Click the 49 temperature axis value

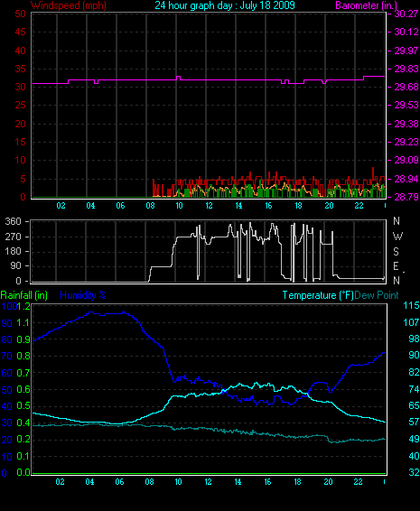click(414, 440)
